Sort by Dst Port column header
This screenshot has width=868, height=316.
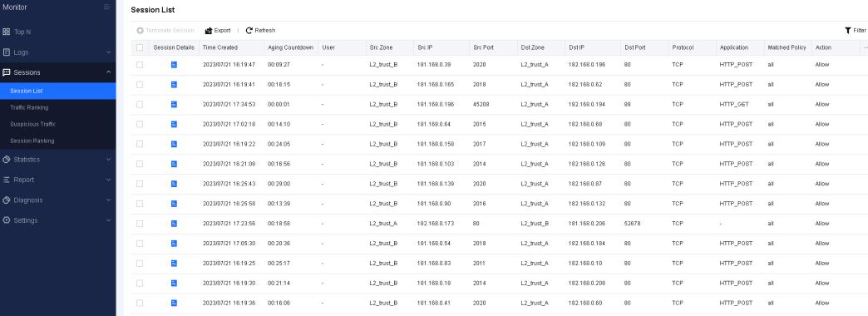635,47
